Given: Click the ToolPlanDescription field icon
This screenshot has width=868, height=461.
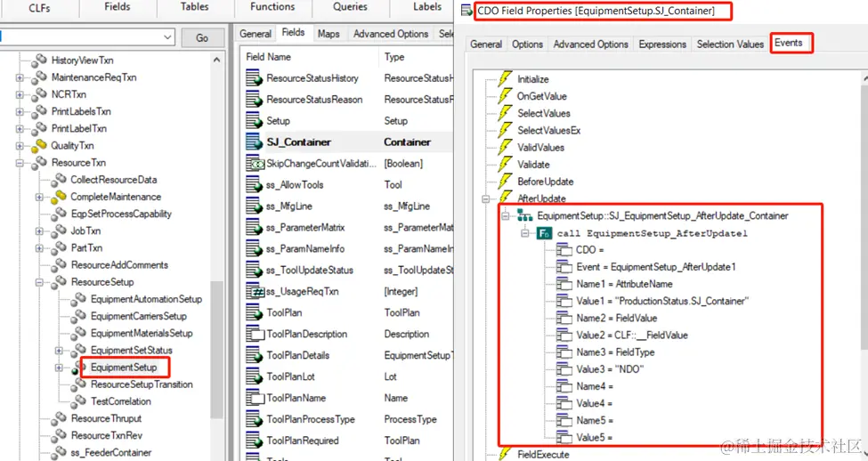Looking at the screenshot, I should tap(255, 335).
